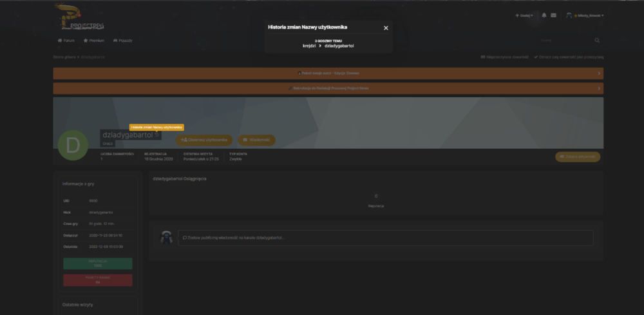The image size is (644, 315).
Task: Close the username change history popup
Action: coord(386,28)
